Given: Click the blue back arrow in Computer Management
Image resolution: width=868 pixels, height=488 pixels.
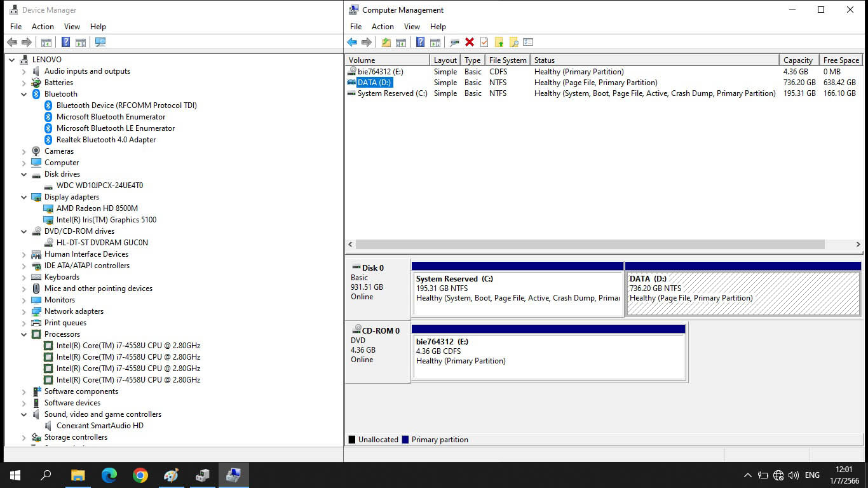Looking at the screenshot, I should tap(352, 43).
